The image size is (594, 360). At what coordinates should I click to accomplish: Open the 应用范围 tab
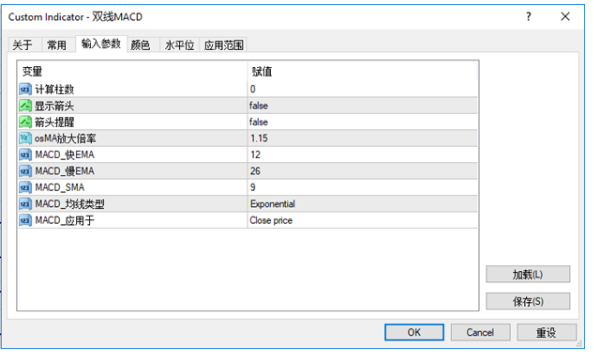(224, 45)
